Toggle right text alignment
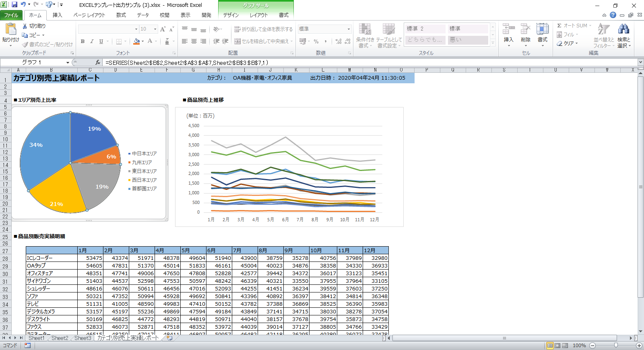Image resolution: width=644 pixels, height=350 pixels. [x=203, y=41]
